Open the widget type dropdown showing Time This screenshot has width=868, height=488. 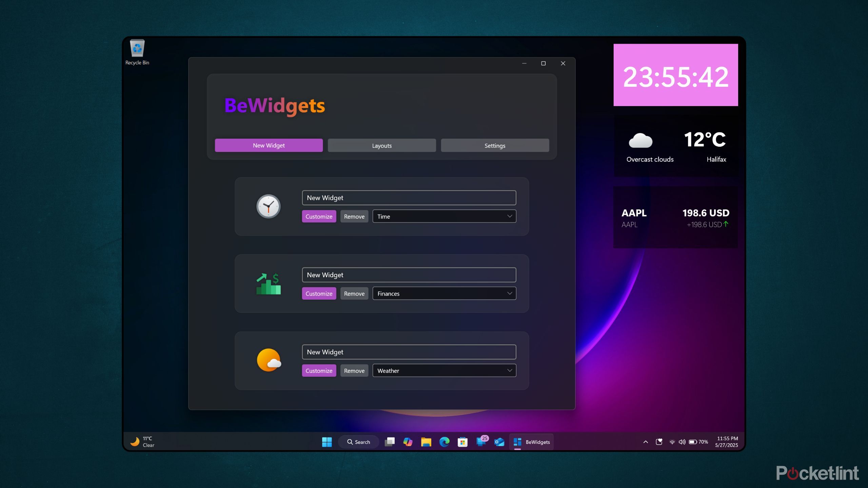(444, 216)
